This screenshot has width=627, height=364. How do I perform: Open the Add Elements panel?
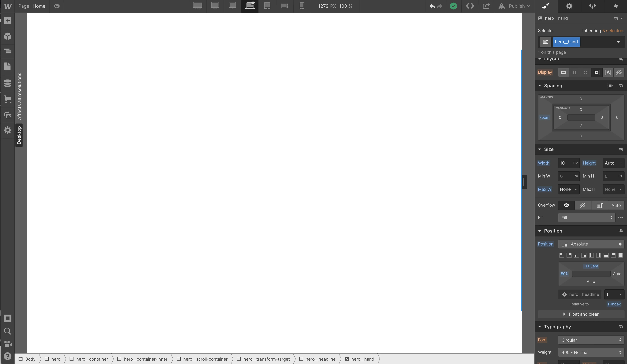(x=7, y=21)
